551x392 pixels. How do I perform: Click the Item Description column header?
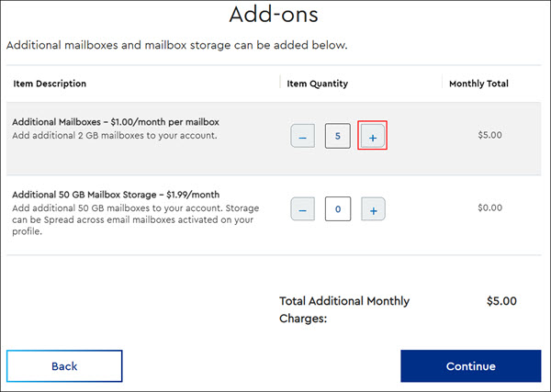point(50,84)
